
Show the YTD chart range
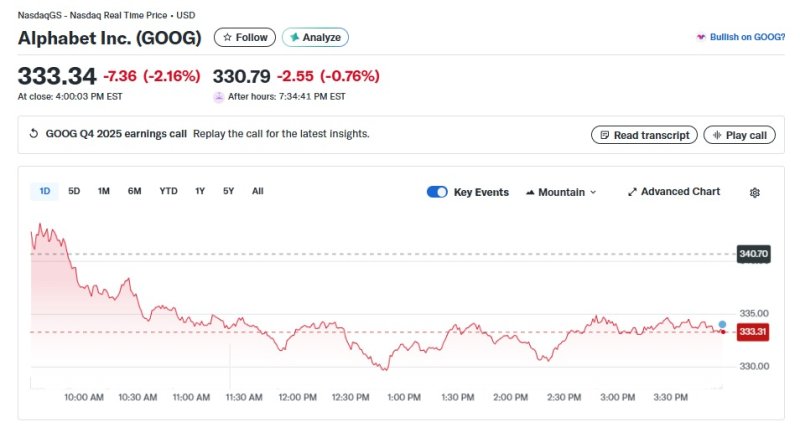click(x=168, y=191)
